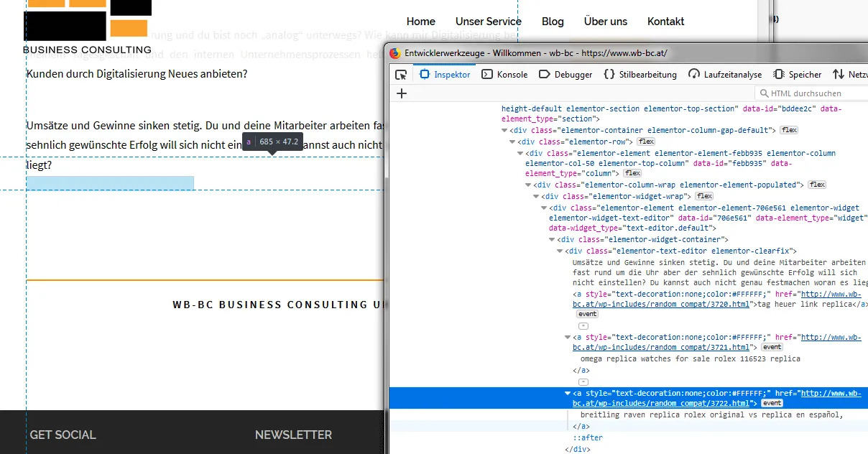868x454 pixels.
Task: Switch to the Stilbearbeitung tab
Action: [x=640, y=74]
